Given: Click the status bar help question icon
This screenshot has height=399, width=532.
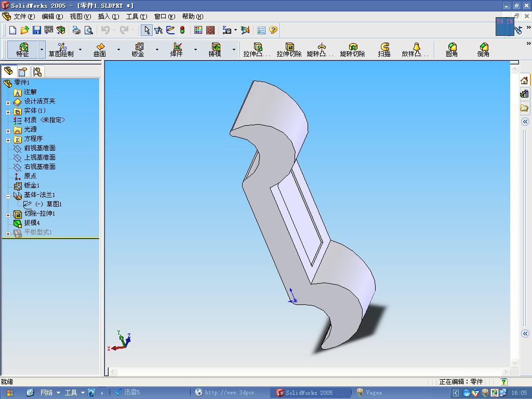Looking at the screenshot, I should click(504, 382).
